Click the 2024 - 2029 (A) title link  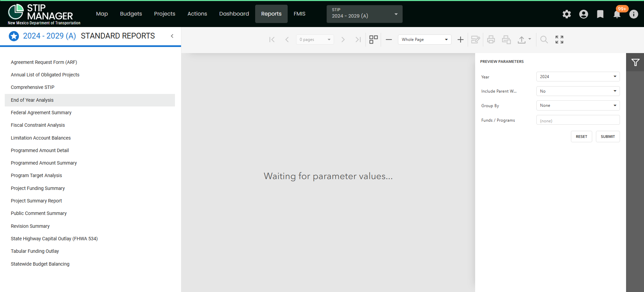click(49, 36)
